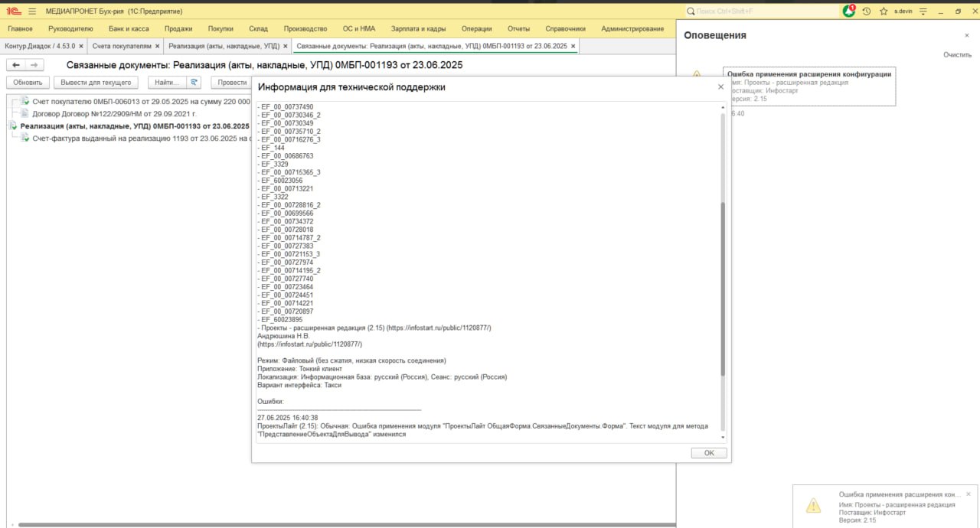Click the Обновить button
This screenshot has height=528, width=980.
click(x=28, y=83)
